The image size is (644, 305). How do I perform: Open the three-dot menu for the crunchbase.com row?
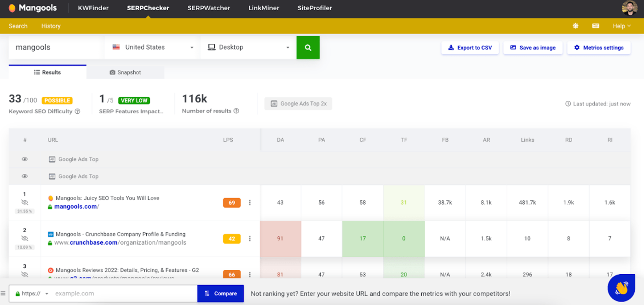[x=250, y=239]
